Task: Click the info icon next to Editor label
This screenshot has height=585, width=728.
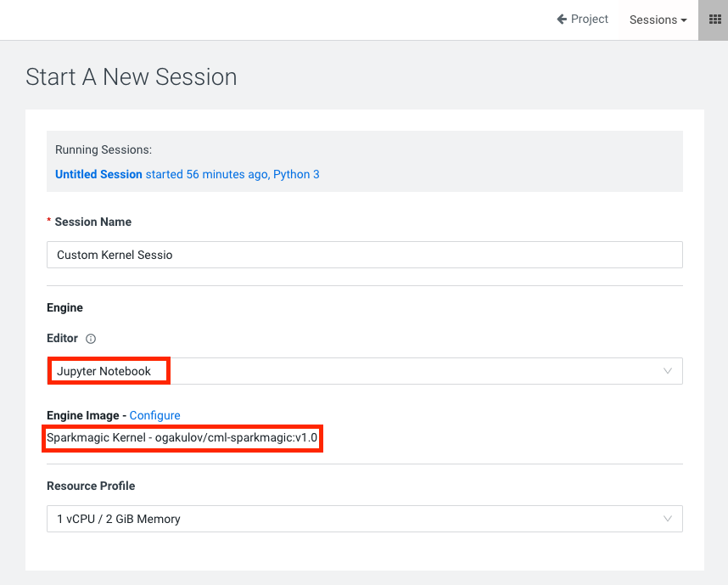Action: pos(89,338)
